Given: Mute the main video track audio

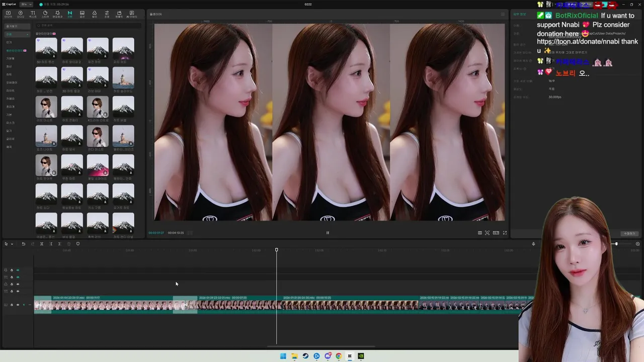Looking at the screenshot, I should click(x=24, y=305).
